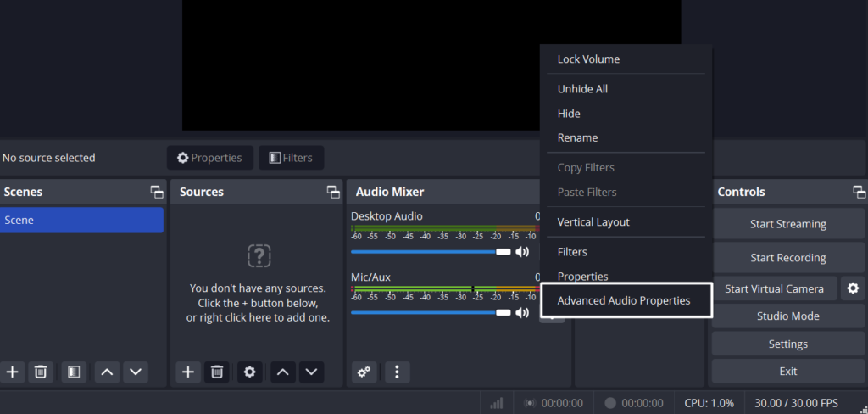
Task: Open scene filters icon in Scenes panel
Action: [74, 372]
